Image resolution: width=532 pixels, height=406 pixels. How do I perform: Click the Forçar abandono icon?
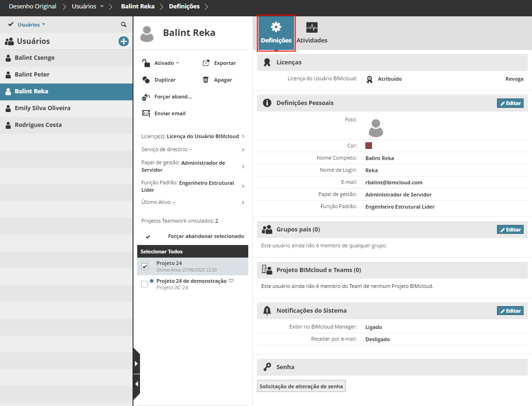point(146,97)
